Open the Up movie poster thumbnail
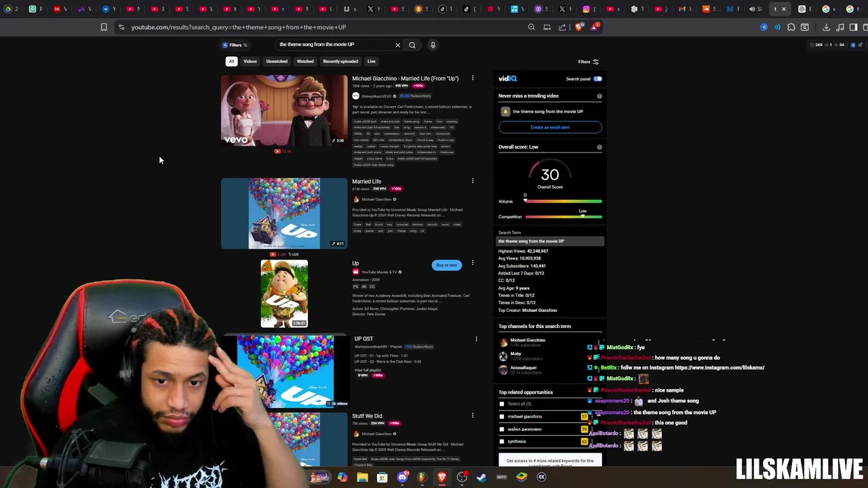Screen dimensions: 868x488 [x=284, y=293]
